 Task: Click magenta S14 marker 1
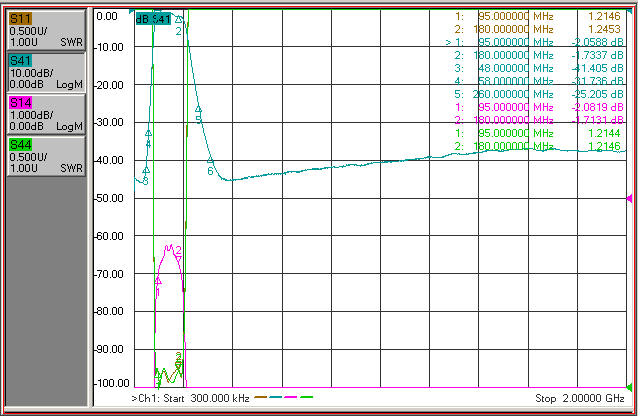[x=158, y=281]
